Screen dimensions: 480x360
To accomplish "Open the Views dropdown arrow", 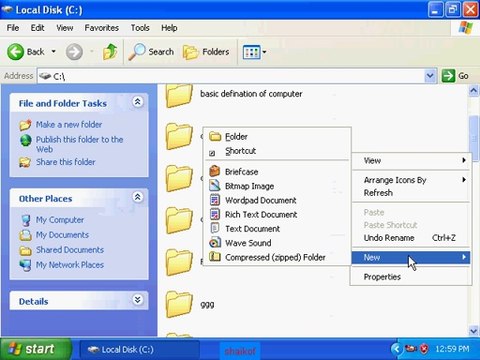I will (x=264, y=52).
